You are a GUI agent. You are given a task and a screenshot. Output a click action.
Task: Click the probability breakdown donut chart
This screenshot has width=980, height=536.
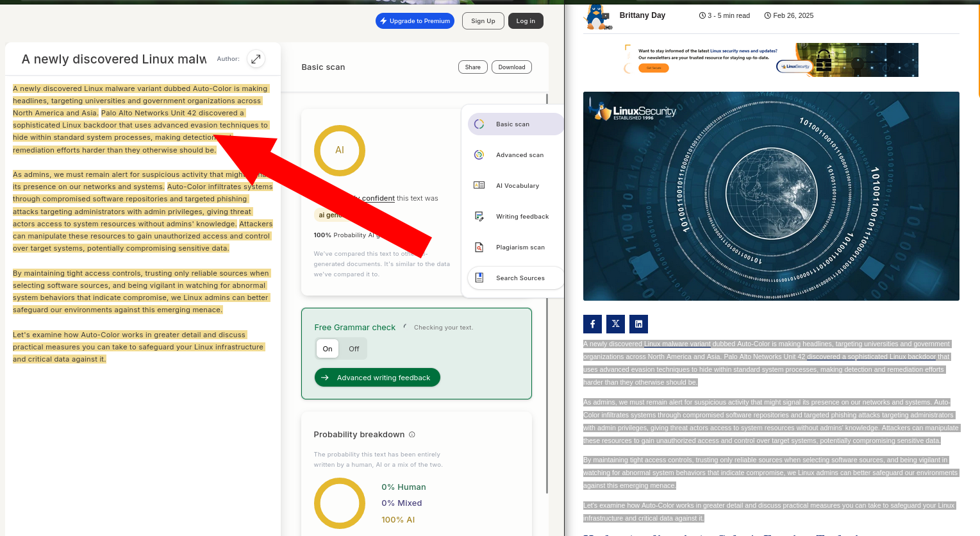339,503
